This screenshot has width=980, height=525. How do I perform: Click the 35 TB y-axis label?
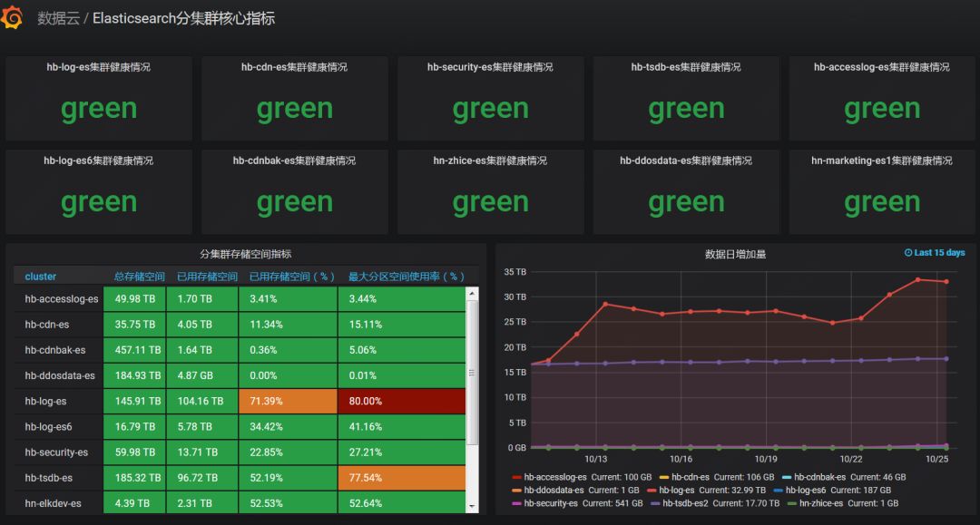(515, 272)
